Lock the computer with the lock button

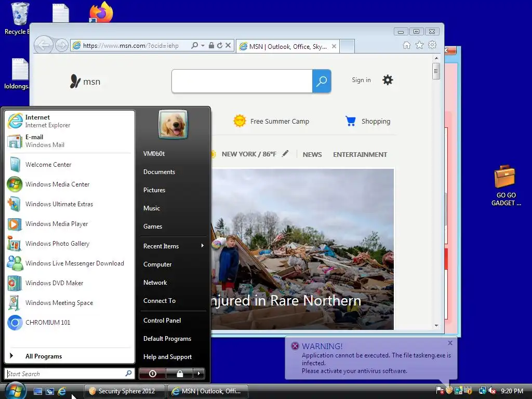[x=180, y=374]
